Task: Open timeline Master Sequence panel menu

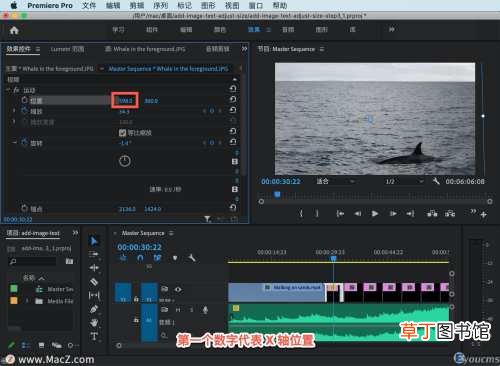Action: tap(171, 233)
